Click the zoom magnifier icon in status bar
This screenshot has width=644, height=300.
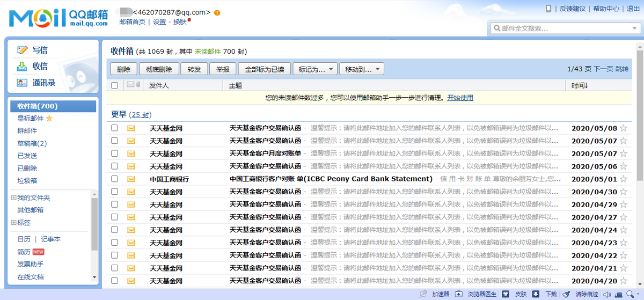tap(630, 294)
